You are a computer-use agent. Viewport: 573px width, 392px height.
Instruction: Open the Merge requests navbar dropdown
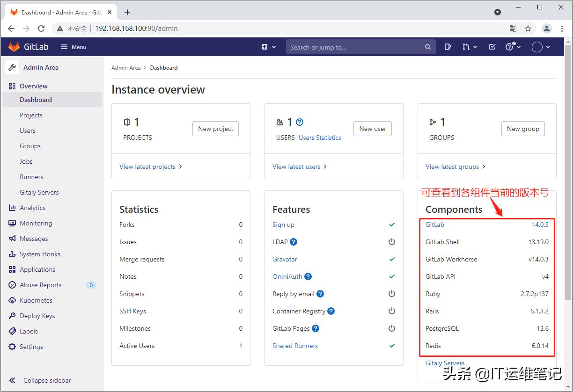point(470,47)
